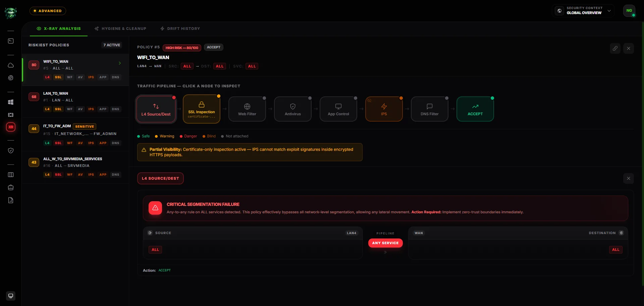Inspect the SSL Inspection pipeline node
Image resolution: width=644 pixels, height=306 pixels.
[x=202, y=109]
